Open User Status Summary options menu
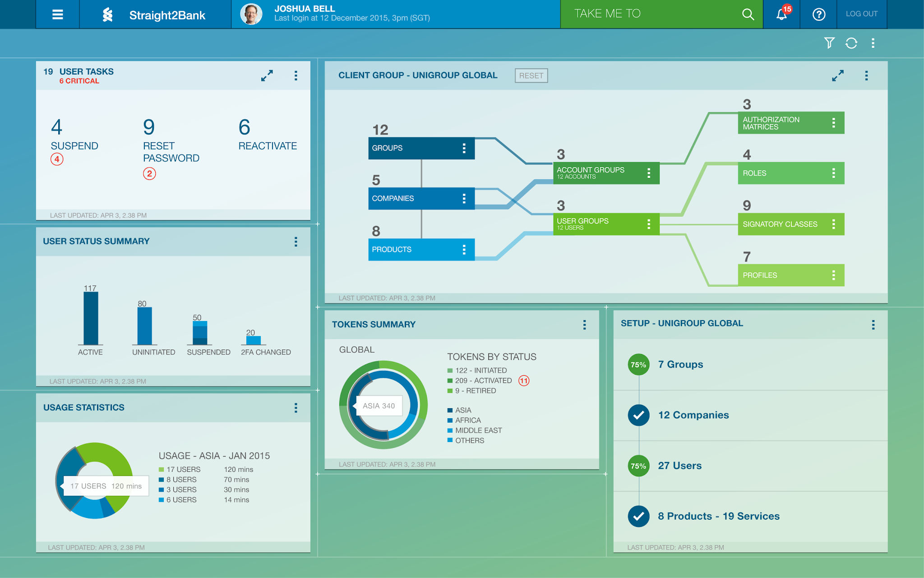The height and width of the screenshot is (578, 924). pyautogui.click(x=296, y=242)
